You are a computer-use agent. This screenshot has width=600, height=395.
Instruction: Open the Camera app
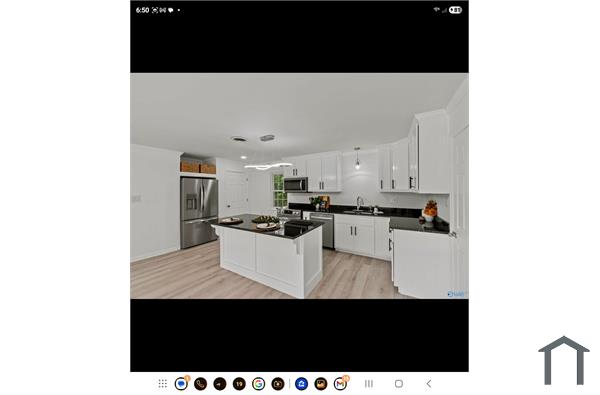pyautogui.click(x=278, y=384)
